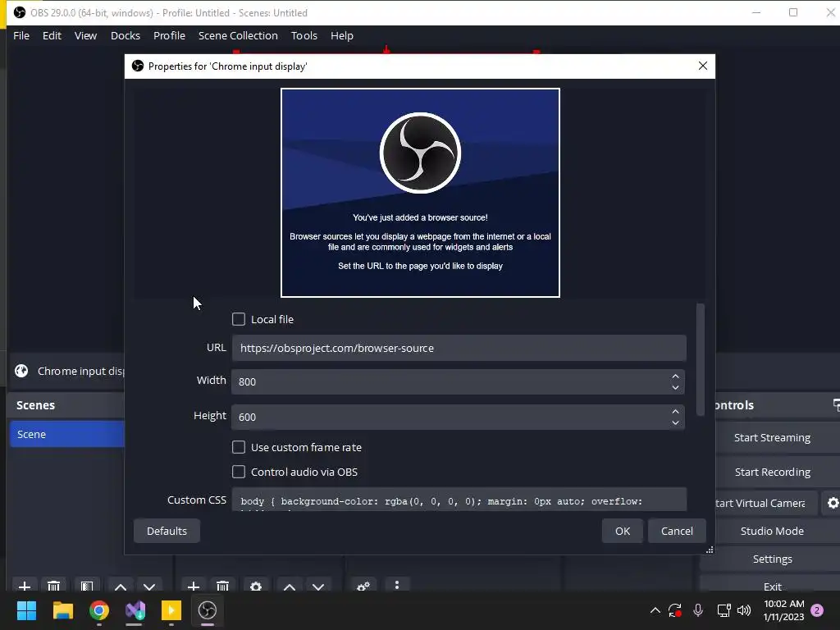Increase Height value with up arrow
The height and width of the screenshot is (630, 840).
pos(676,412)
